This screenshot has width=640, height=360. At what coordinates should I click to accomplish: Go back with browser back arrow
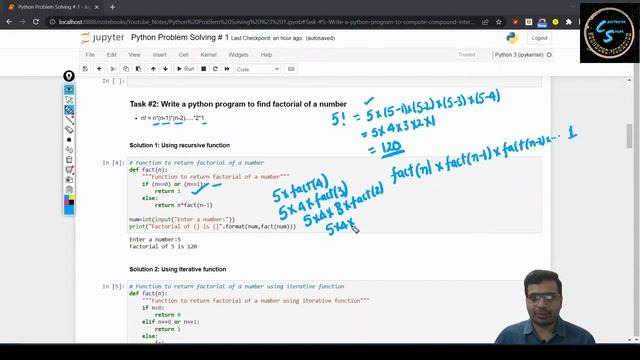(9, 22)
